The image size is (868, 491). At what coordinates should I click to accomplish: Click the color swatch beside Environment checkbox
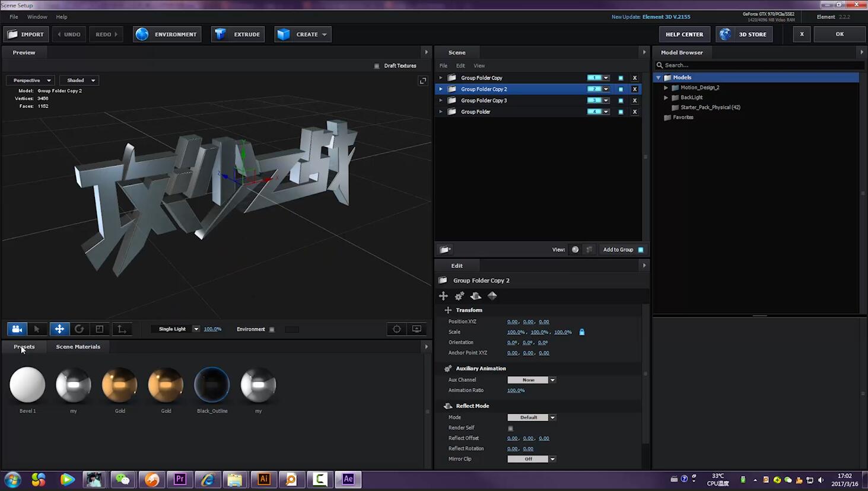[291, 330]
